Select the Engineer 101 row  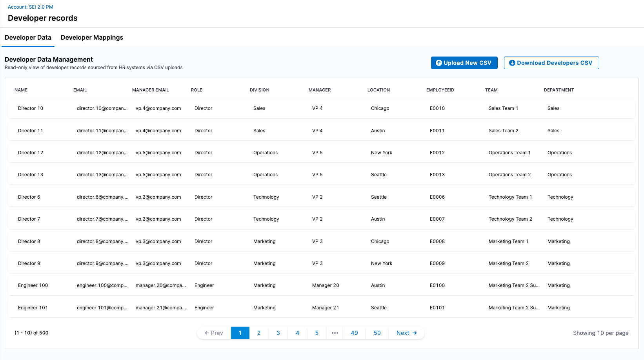point(33,308)
